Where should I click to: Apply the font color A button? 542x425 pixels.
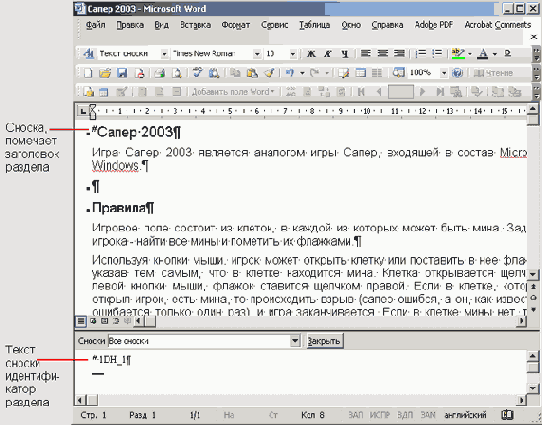[x=483, y=54]
